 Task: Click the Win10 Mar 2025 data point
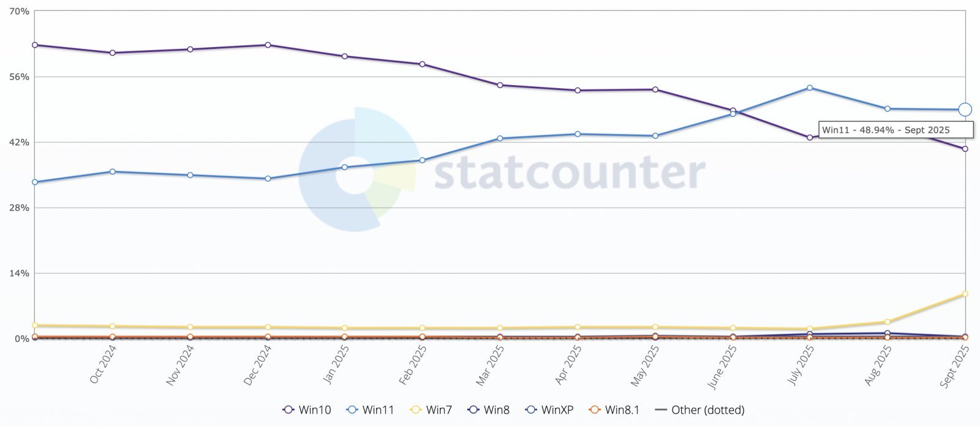pos(500,85)
